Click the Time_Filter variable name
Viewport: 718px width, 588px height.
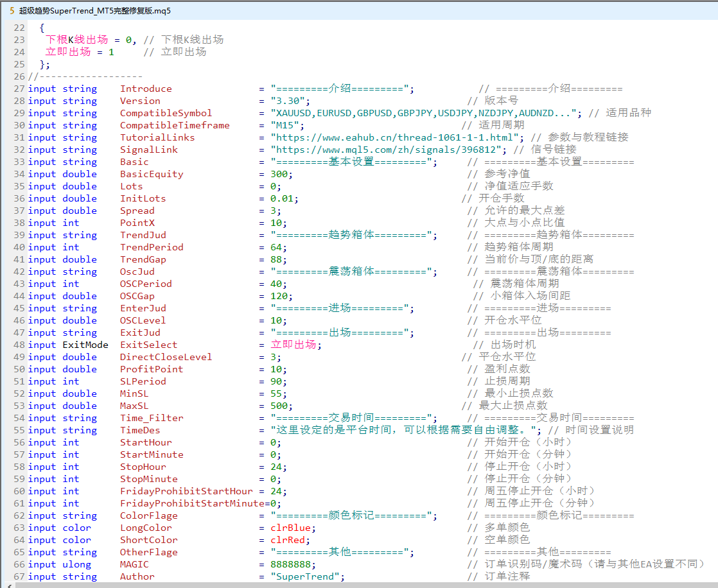(x=152, y=419)
